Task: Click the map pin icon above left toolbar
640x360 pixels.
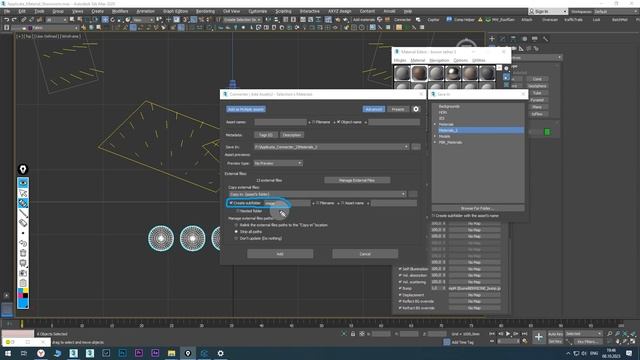Action: coord(23,169)
